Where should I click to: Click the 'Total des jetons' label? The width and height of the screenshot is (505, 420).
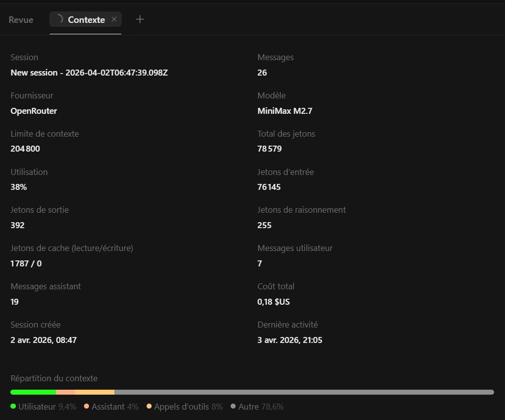coord(286,134)
